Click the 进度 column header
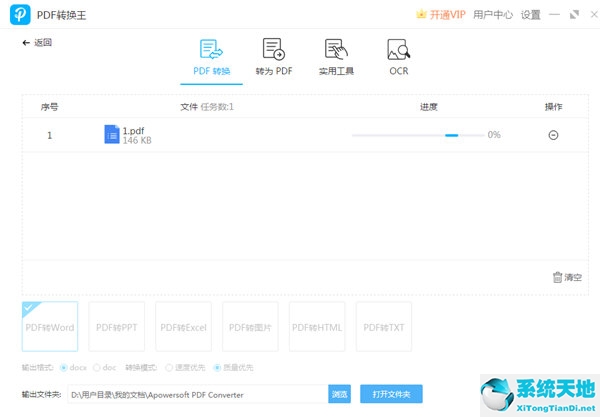This screenshot has width=600, height=417. (429, 107)
